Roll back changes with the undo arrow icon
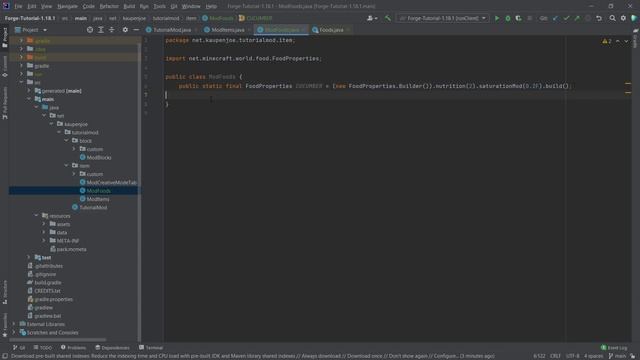 (x=599, y=18)
